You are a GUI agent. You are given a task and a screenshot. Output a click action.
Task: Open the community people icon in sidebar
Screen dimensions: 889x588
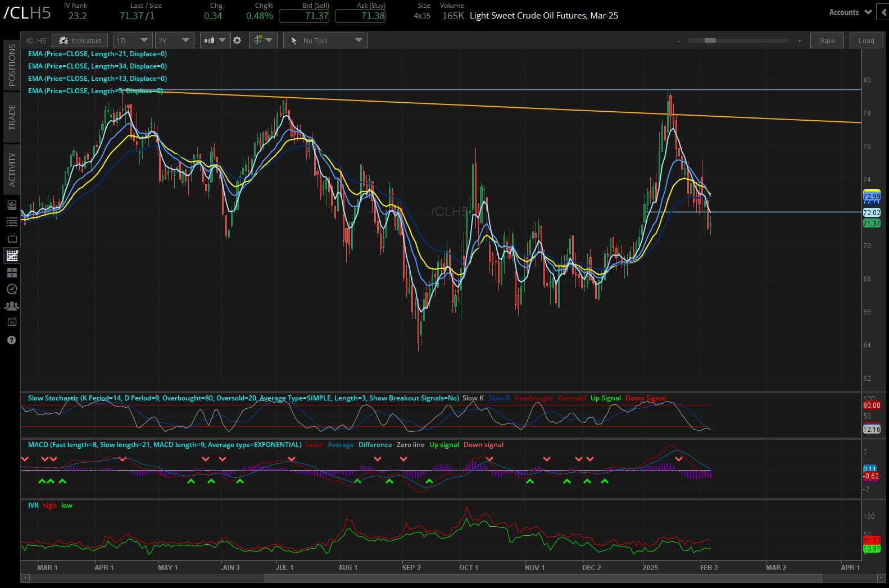coord(12,306)
